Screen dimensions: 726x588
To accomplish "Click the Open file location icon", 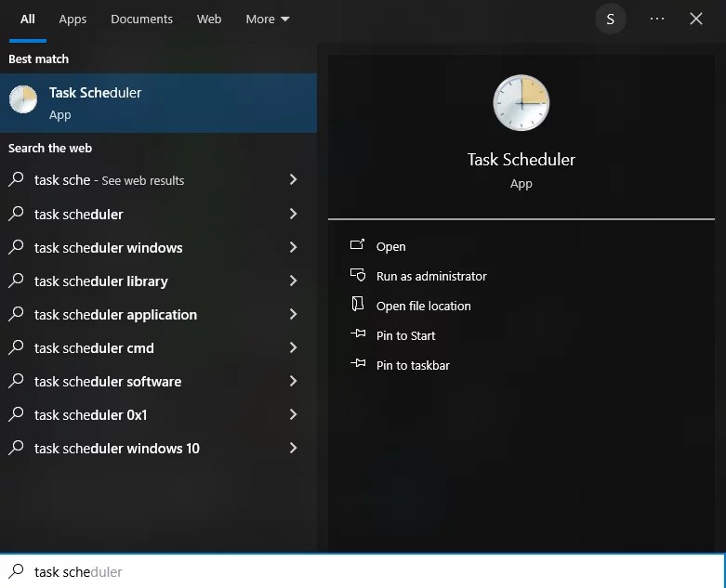I will click(x=358, y=304).
